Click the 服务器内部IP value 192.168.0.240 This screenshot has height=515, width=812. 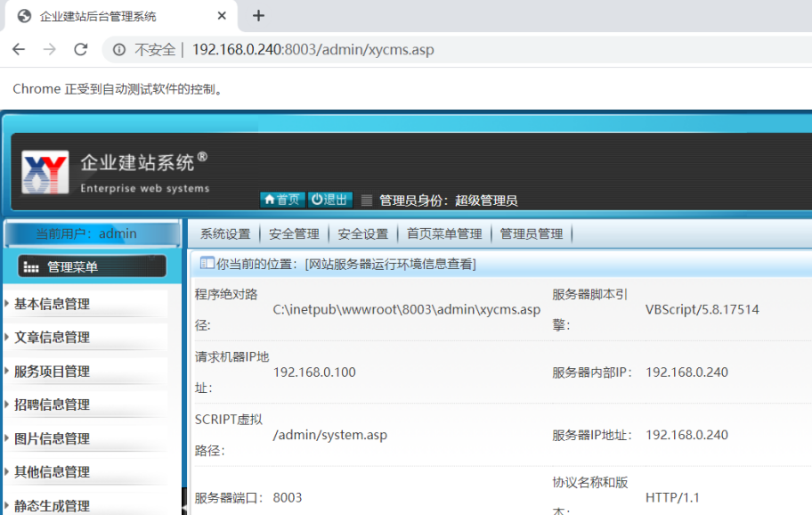pyautogui.click(x=686, y=372)
